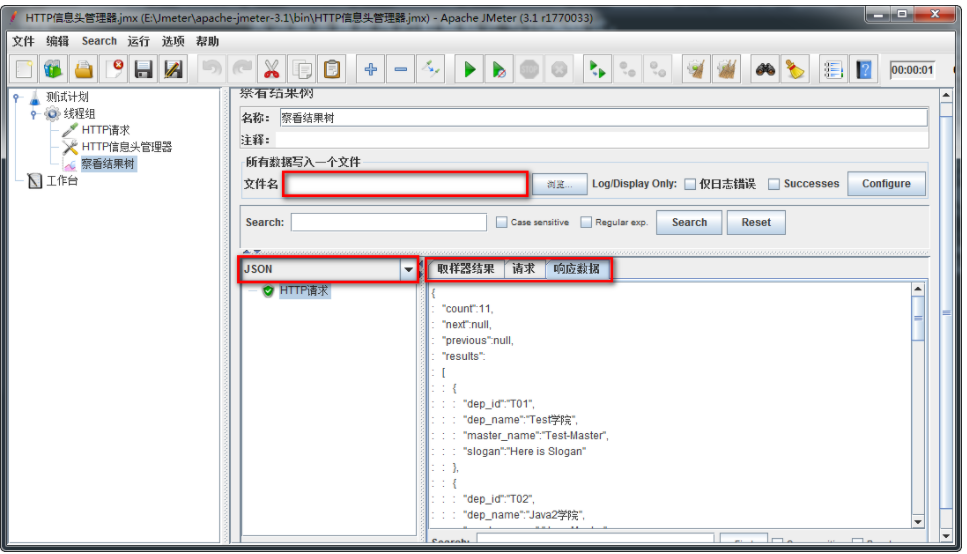This screenshot has height=554, width=967.
Task: Open the 运行 menu
Action: 138,41
